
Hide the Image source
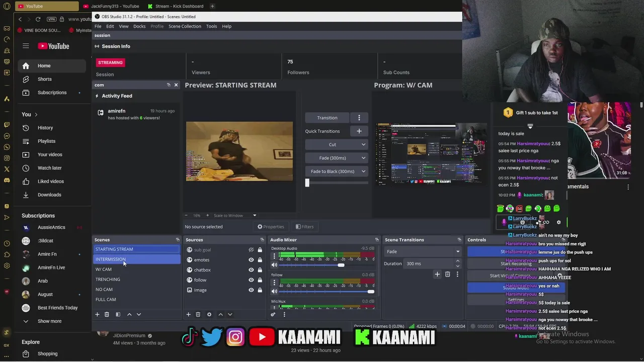pyautogui.click(x=251, y=290)
